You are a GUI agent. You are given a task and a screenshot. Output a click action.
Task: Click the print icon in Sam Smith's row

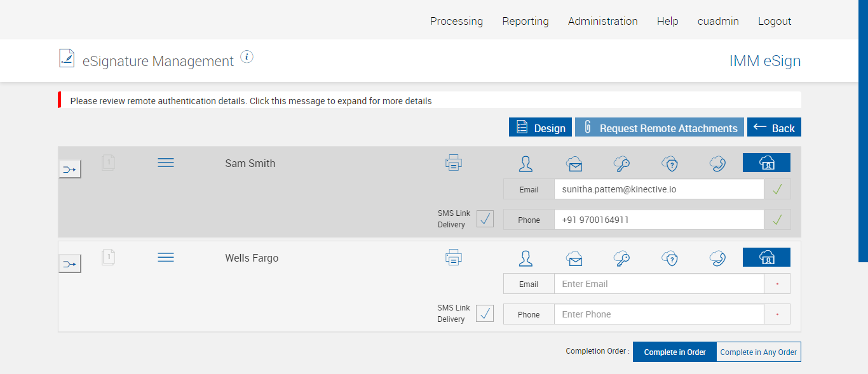[453, 163]
